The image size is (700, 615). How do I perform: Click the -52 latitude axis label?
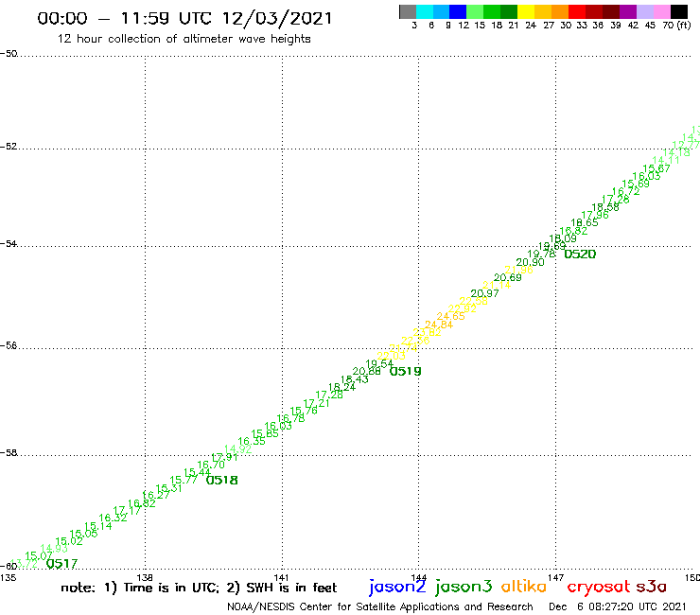(9, 147)
